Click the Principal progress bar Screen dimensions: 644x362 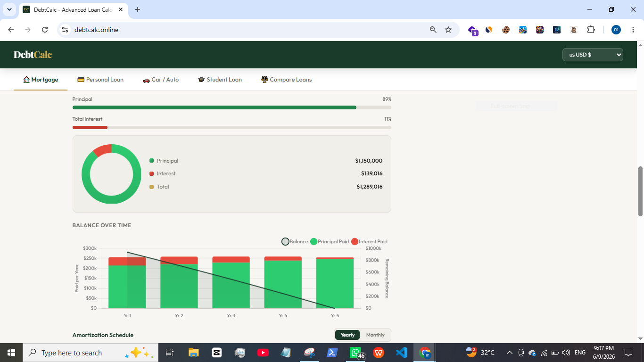click(x=231, y=107)
